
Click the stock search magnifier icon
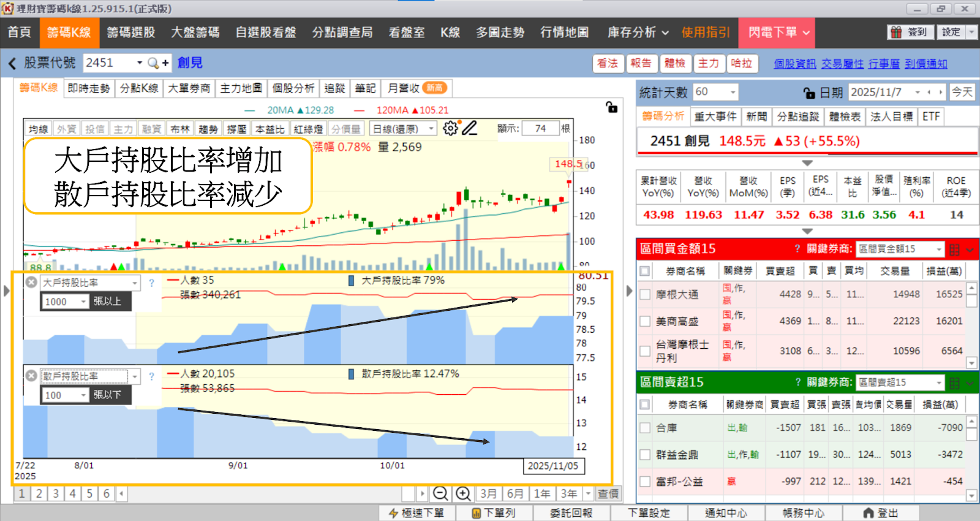(153, 63)
